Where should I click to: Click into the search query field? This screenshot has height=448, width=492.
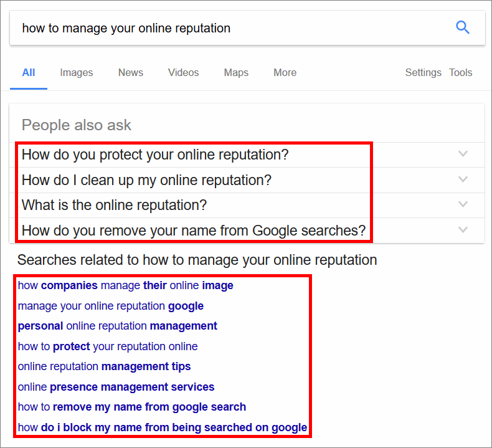232,28
